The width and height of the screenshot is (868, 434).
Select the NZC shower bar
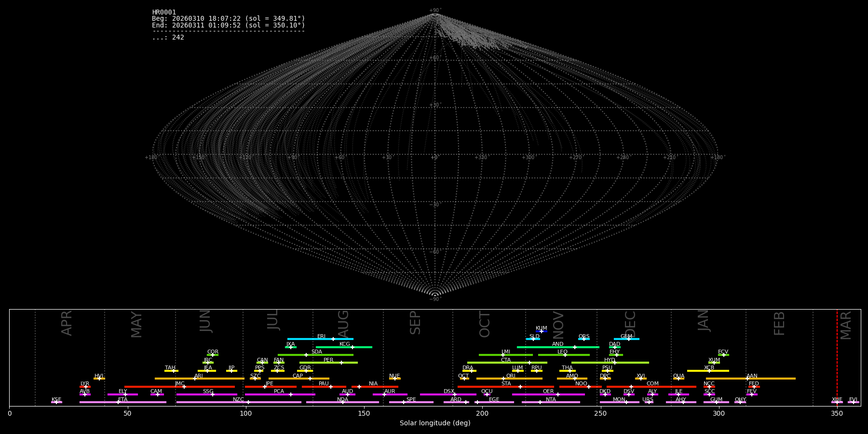click(239, 402)
